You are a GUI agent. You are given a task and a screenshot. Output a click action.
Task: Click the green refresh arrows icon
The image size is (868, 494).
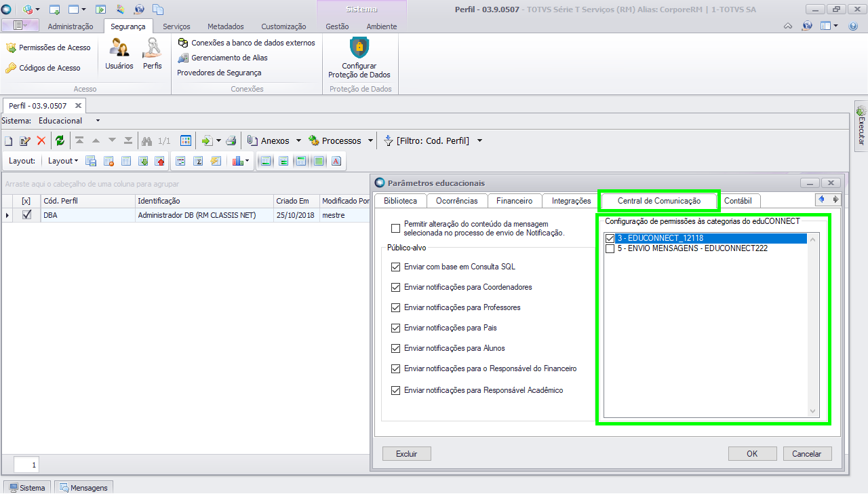pyautogui.click(x=60, y=140)
